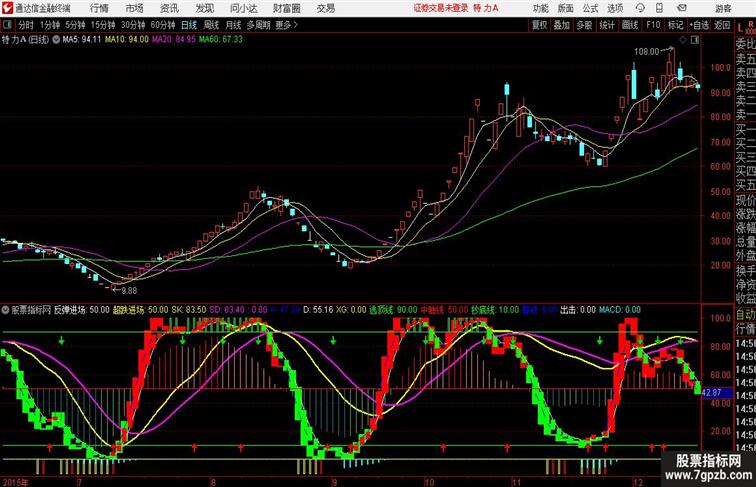Click the MACD: 0.00 indicator label
Screen dimensions: 756x487
point(620,310)
